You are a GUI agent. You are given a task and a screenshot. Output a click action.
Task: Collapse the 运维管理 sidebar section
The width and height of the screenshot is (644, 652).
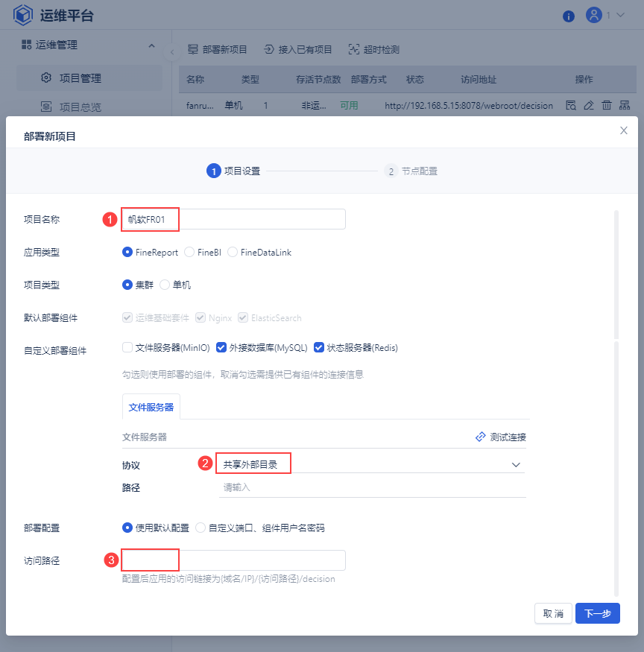click(151, 44)
